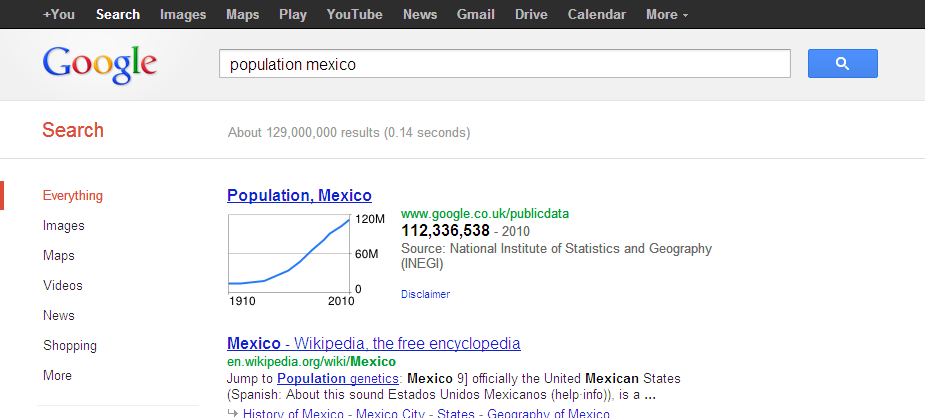The height and width of the screenshot is (418, 925).
Task: Filter results by News in sidebar
Action: [58, 315]
